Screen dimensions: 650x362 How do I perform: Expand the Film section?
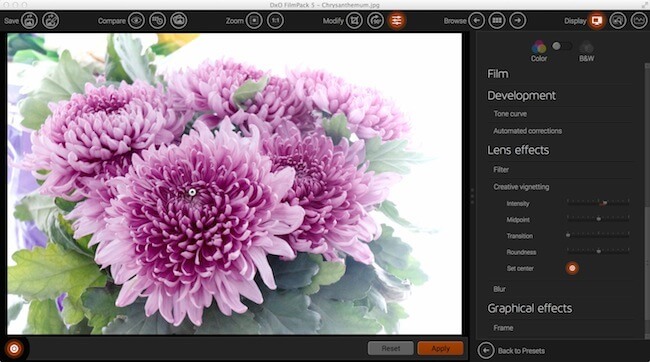(x=497, y=74)
